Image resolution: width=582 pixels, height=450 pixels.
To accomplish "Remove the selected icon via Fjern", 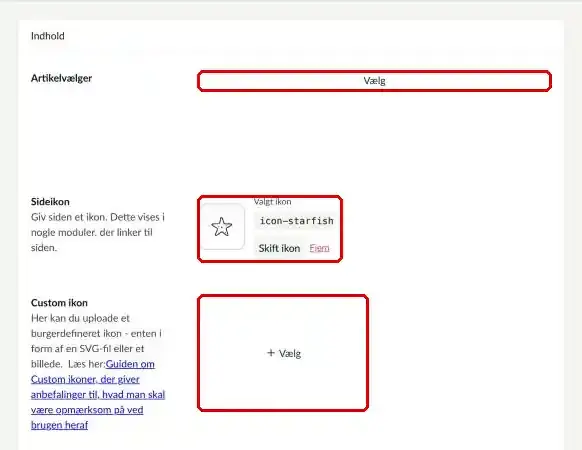I will click(x=319, y=248).
